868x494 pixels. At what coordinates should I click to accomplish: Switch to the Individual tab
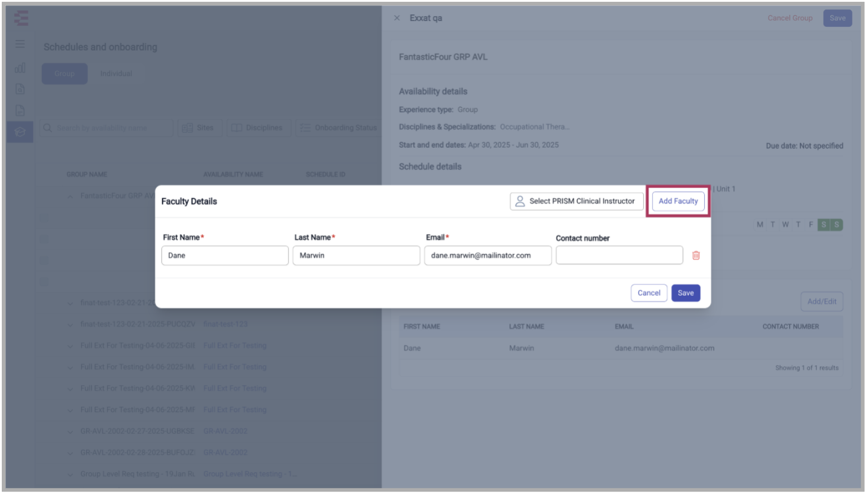point(116,74)
